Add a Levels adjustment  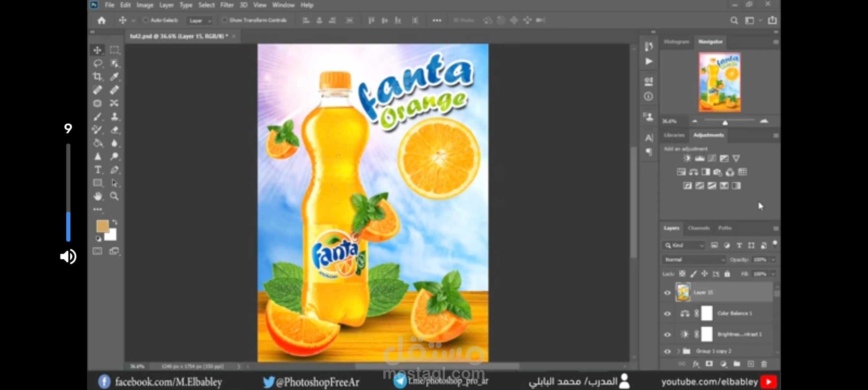coord(700,158)
